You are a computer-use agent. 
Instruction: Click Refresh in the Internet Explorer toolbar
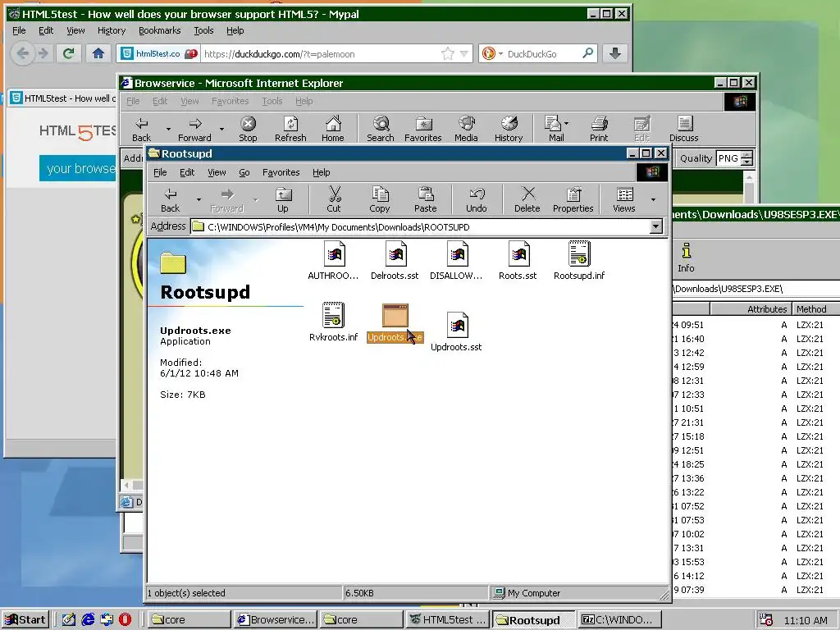pos(290,129)
